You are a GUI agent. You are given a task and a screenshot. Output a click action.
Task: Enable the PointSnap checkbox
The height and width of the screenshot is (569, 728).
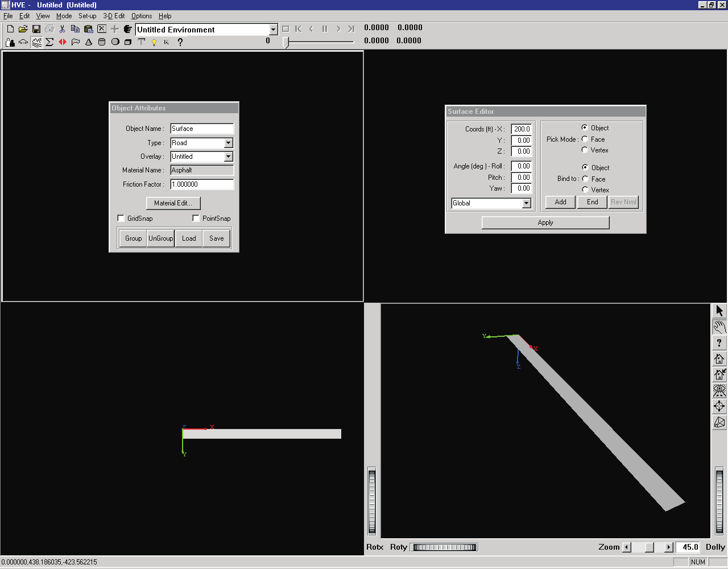[196, 218]
